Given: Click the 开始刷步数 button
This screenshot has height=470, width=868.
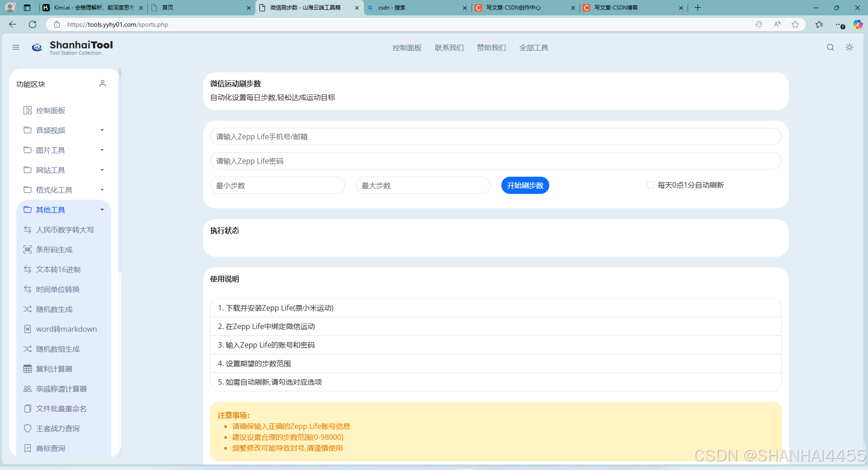Looking at the screenshot, I should coord(525,185).
